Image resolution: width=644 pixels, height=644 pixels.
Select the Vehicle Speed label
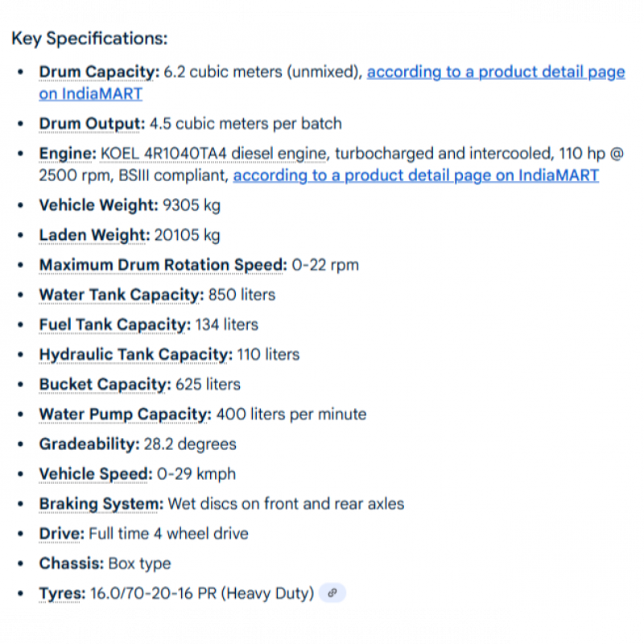click(95, 473)
